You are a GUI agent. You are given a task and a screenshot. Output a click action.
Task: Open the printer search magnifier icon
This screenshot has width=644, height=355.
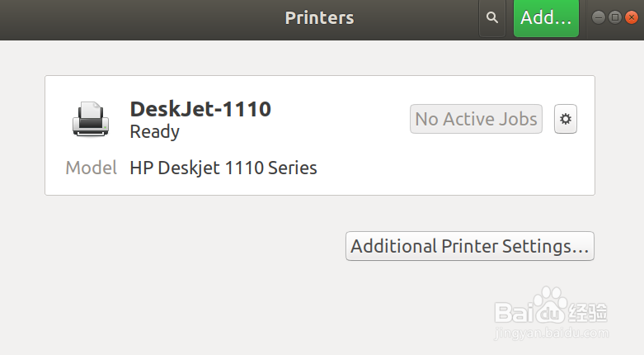[491, 17]
